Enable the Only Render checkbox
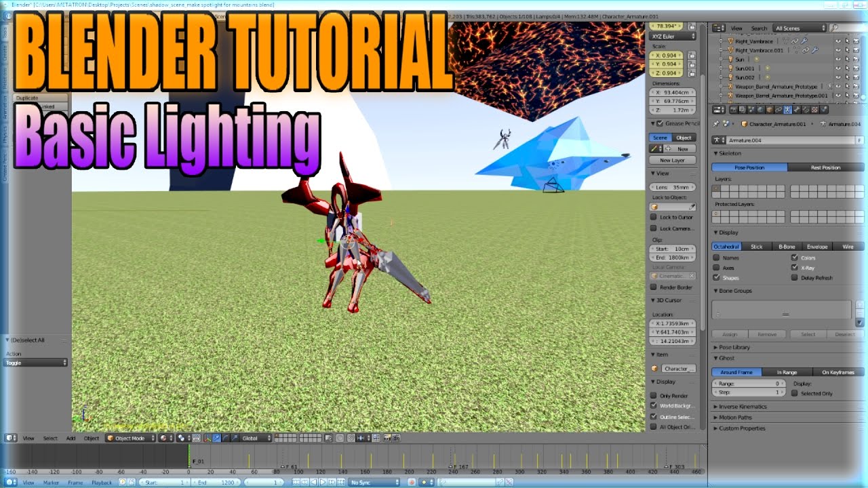 (654, 395)
